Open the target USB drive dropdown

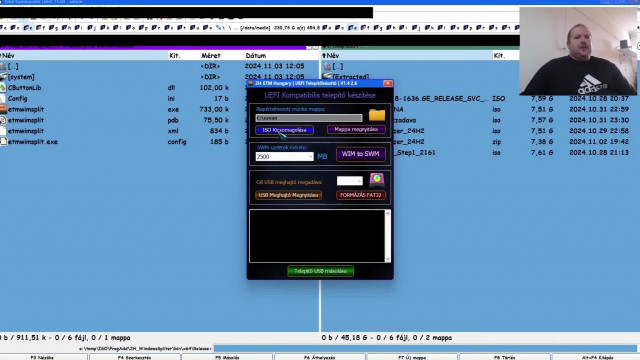[349, 180]
